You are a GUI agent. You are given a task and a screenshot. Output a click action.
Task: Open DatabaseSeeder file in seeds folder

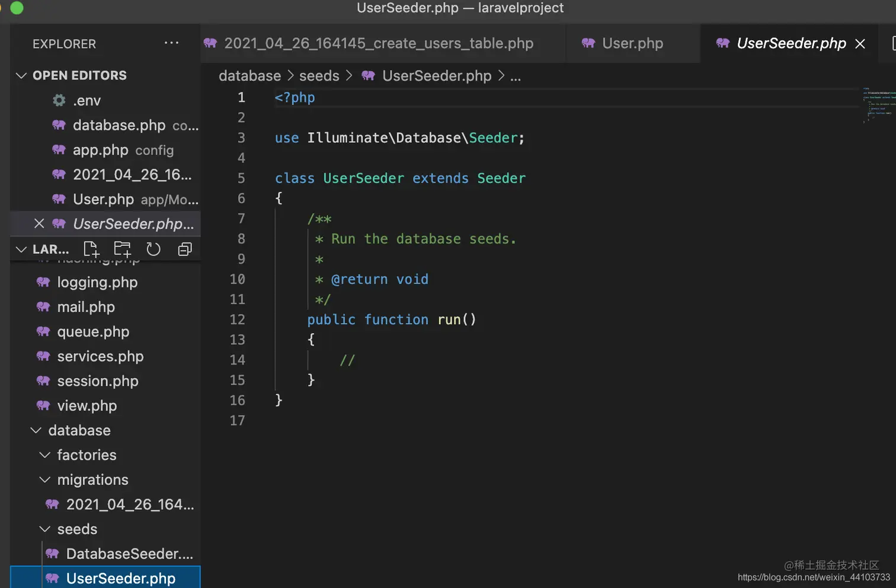tap(105, 554)
